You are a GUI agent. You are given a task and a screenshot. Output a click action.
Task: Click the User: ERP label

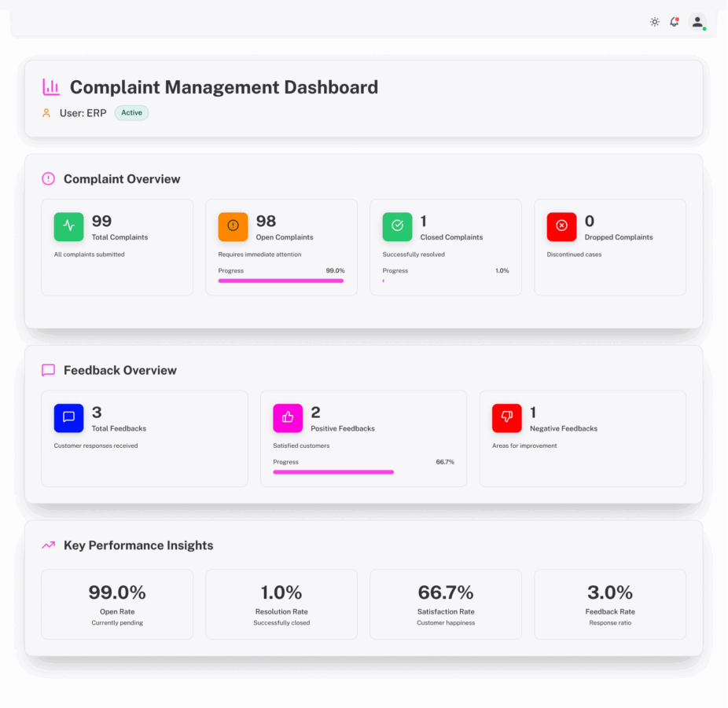(x=83, y=113)
